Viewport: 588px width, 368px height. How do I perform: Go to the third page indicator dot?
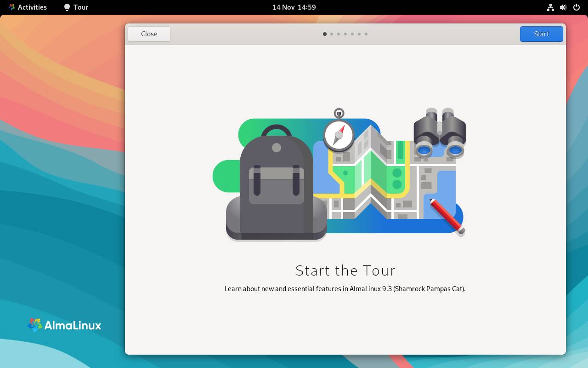click(339, 34)
